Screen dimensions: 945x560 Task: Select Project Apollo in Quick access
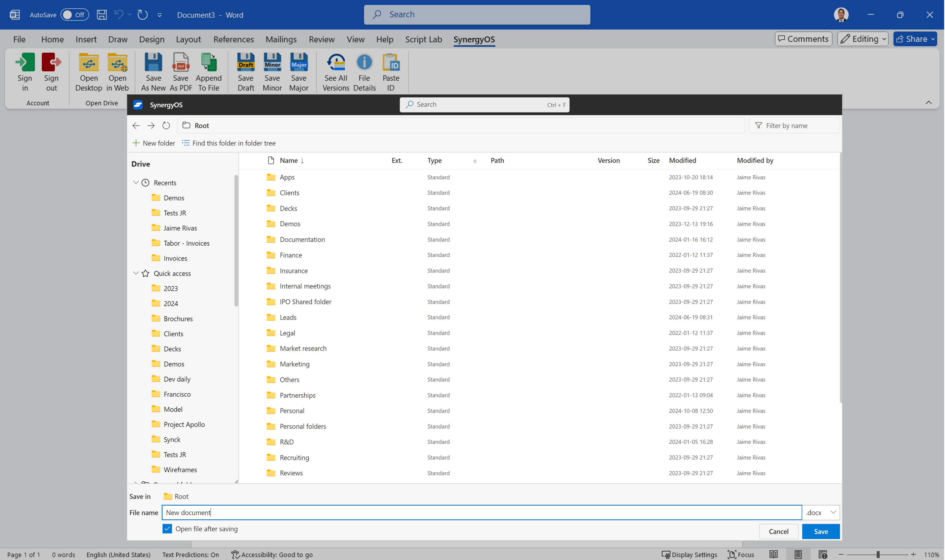pos(184,424)
